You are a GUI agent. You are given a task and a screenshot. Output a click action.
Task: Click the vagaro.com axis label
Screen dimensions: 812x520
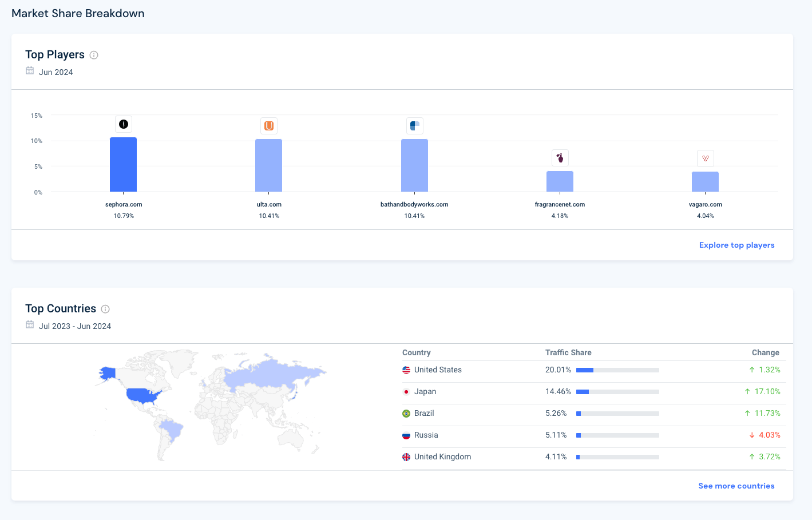(x=706, y=204)
